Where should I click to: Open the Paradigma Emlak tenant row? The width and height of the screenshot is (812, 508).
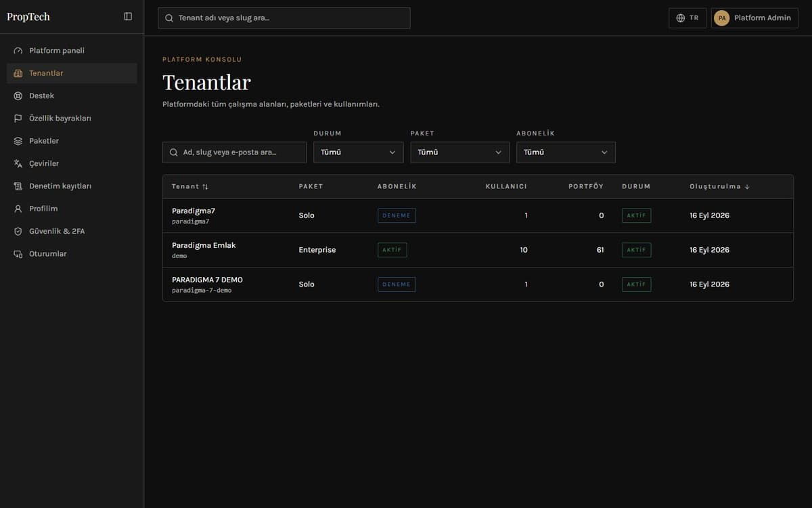[x=478, y=250]
